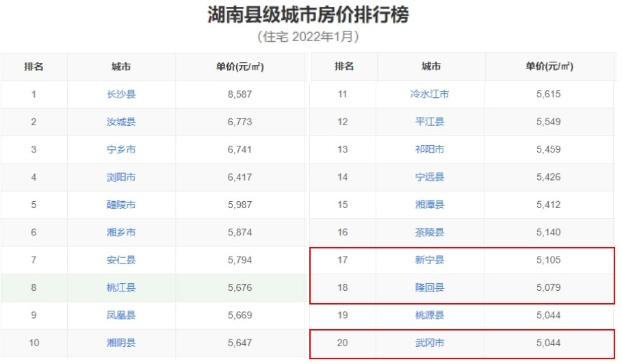Screen dimensions: 622x364
Task: Open the 湘潭县 city link
Action: pos(430,205)
